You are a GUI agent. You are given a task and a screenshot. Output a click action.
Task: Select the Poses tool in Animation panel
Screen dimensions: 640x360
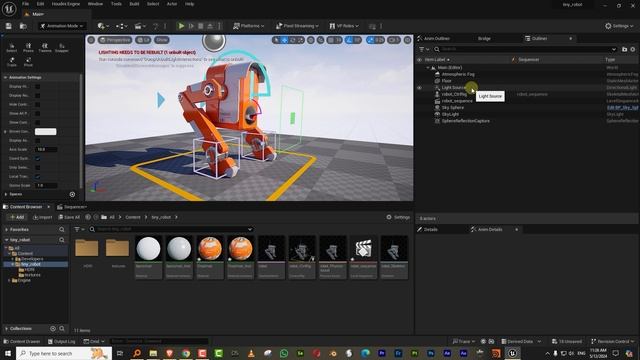pyautogui.click(x=28, y=48)
